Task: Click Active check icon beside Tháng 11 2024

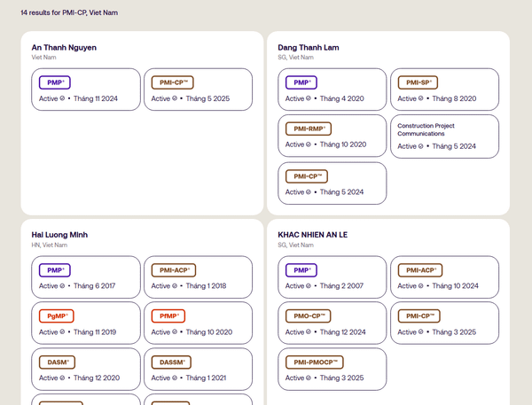Action: [62, 98]
